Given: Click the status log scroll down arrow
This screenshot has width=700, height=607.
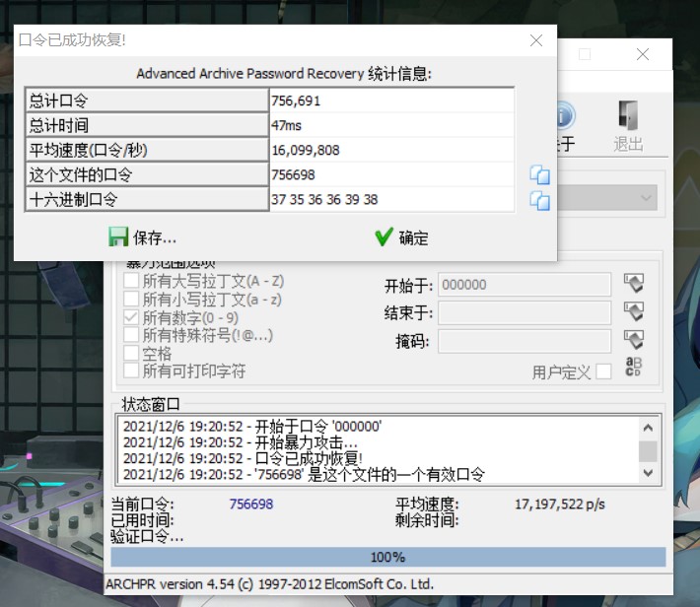Looking at the screenshot, I should click(x=648, y=473).
